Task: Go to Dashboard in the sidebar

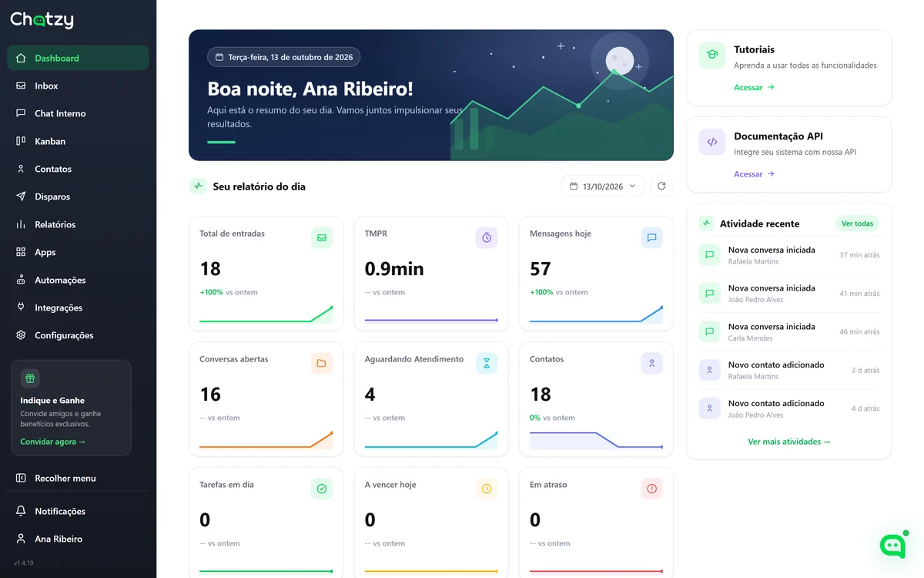Action: 78,59
